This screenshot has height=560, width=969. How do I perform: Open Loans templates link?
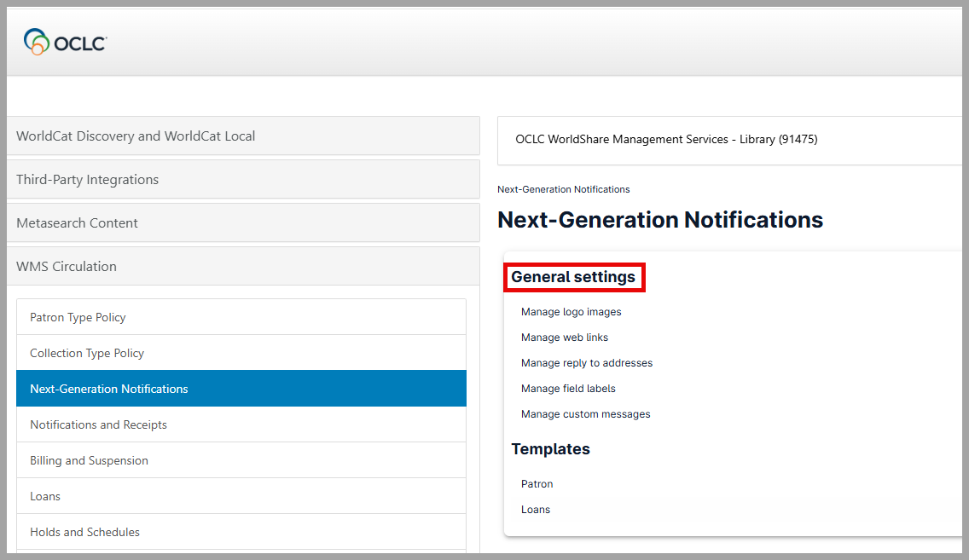[535, 510]
